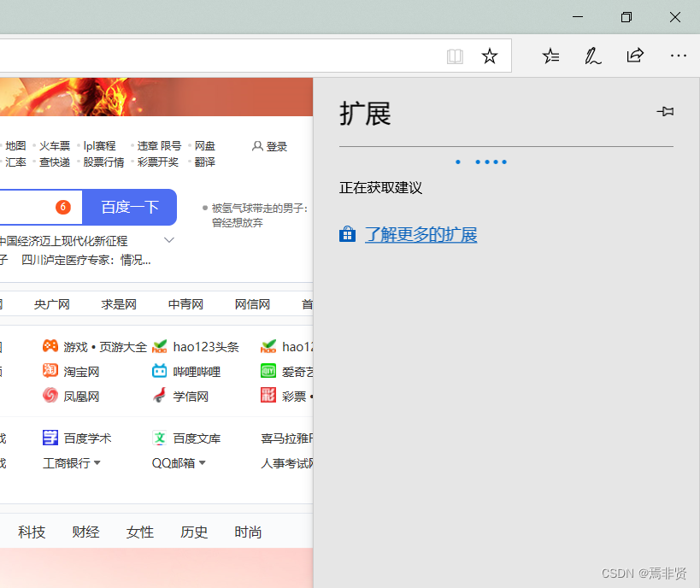Expand the hot news chevron arrow
Image resolution: width=700 pixels, height=588 pixels.
(168, 240)
